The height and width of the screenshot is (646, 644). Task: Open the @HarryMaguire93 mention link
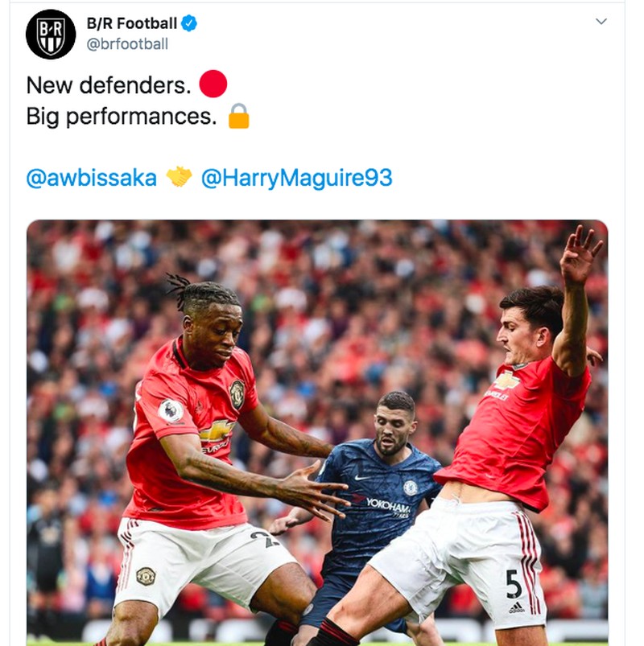pyautogui.click(x=296, y=178)
